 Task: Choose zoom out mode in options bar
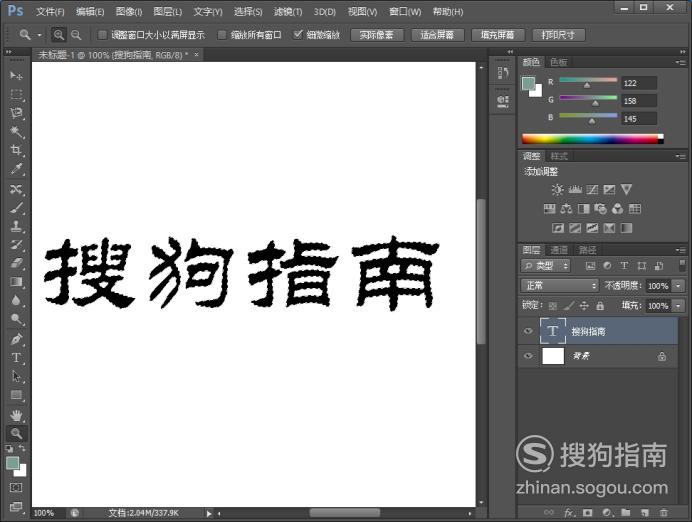[x=76, y=34]
